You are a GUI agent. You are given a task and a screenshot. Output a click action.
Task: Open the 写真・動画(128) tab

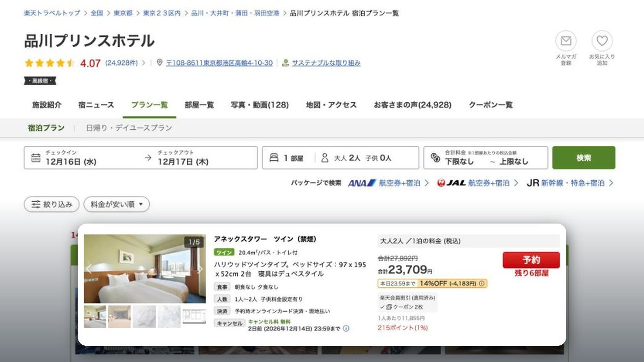[260, 105]
